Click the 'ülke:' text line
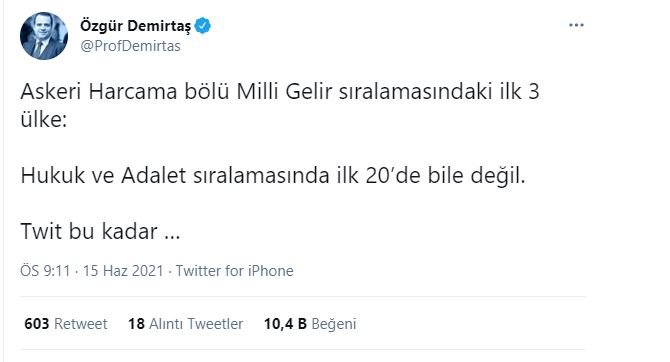 coord(44,119)
